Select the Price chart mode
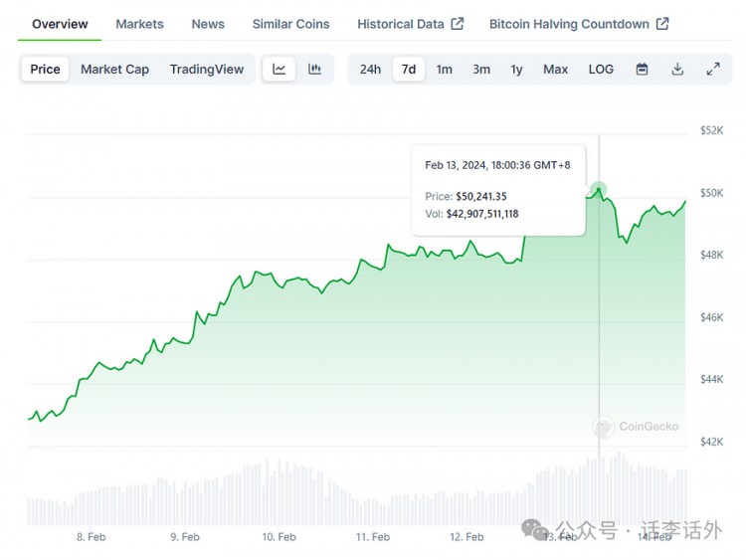Image resolution: width=746 pixels, height=560 pixels. 45,70
